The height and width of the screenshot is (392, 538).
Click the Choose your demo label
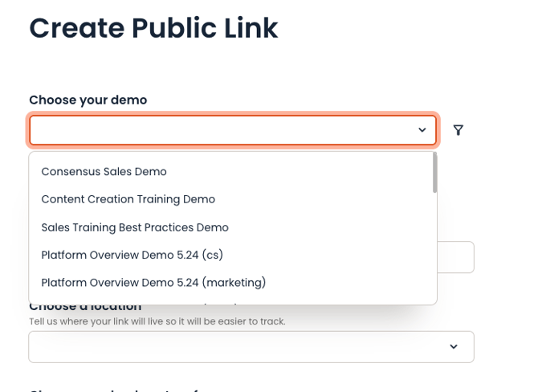point(88,100)
